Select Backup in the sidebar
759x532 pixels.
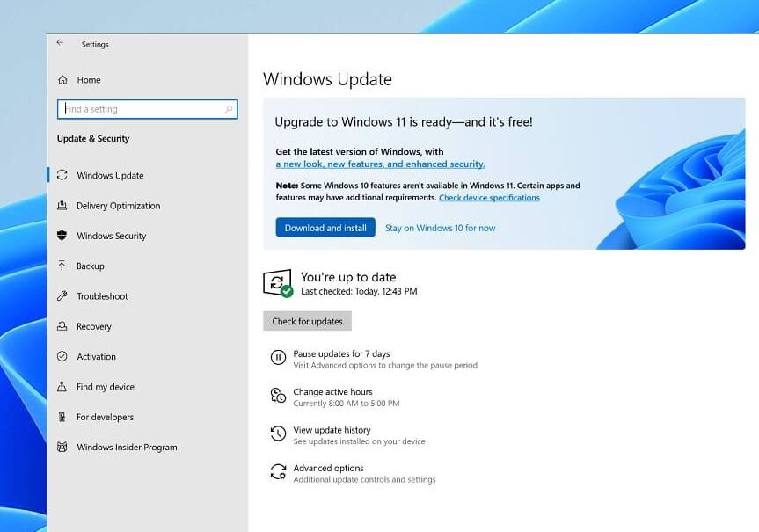[91, 266]
